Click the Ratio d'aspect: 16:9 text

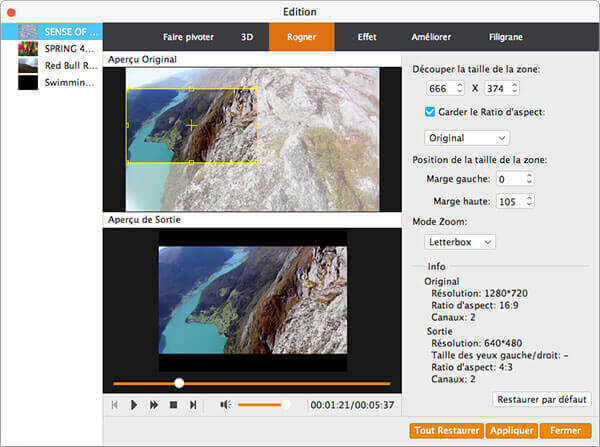tap(475, 305)
